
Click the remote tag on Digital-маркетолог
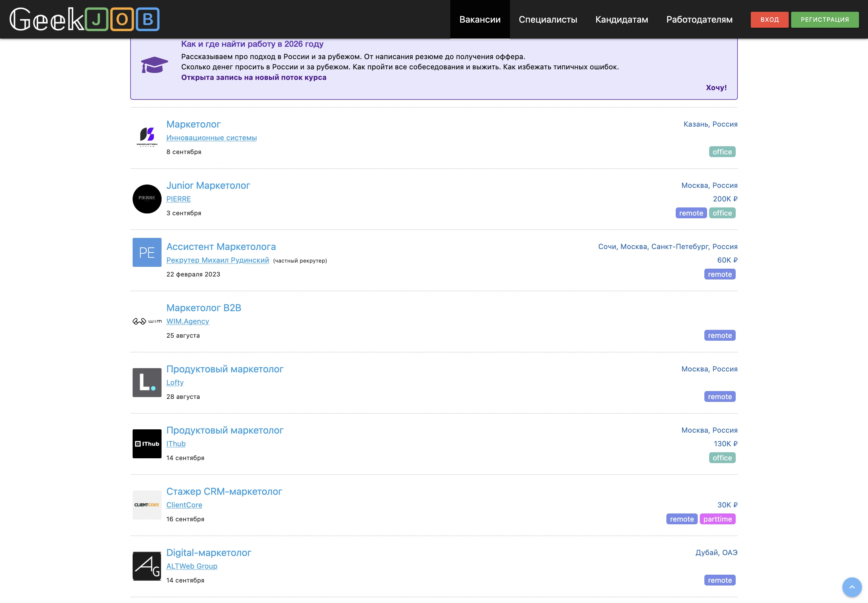click(x=719, y=580)
